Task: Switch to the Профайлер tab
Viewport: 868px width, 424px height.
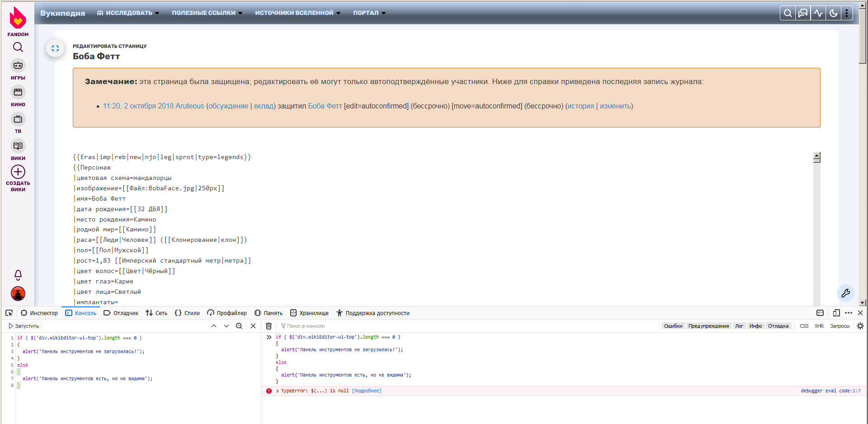Action: pyautogui.click(x=227, y=313)
